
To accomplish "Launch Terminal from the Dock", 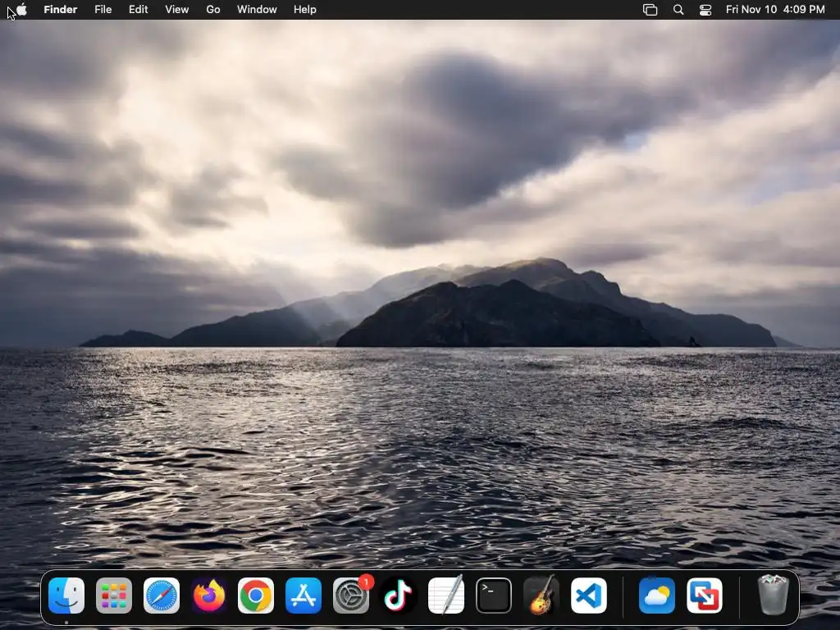I will pos(493,596).
